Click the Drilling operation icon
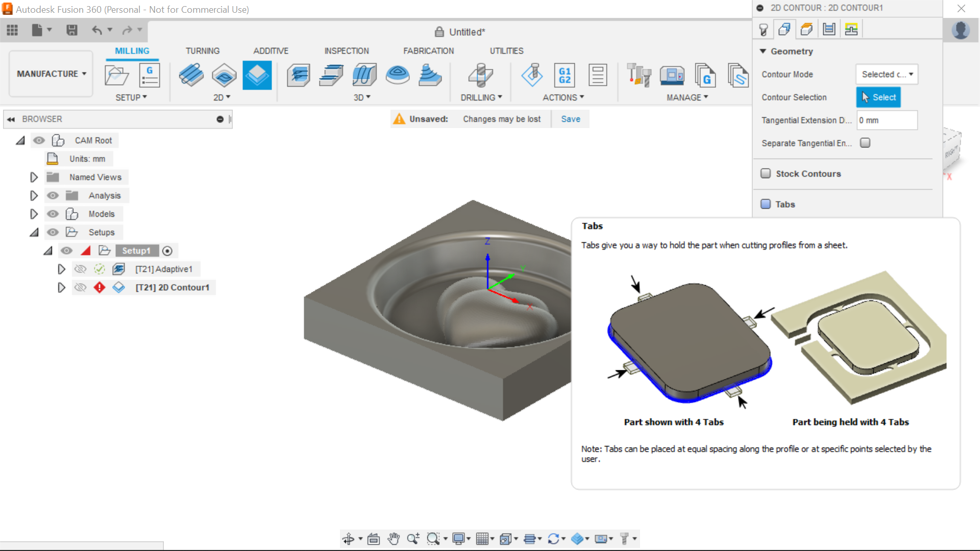 [x=481, y=74]
